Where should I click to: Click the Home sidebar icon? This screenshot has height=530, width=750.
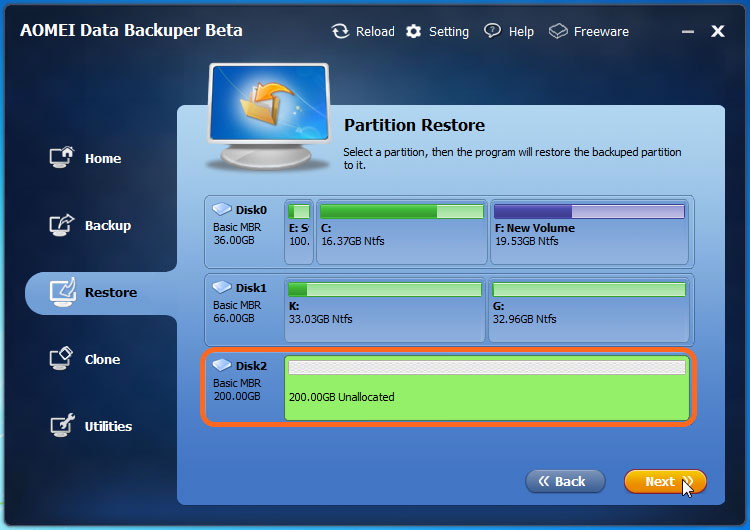click(62, 157)
